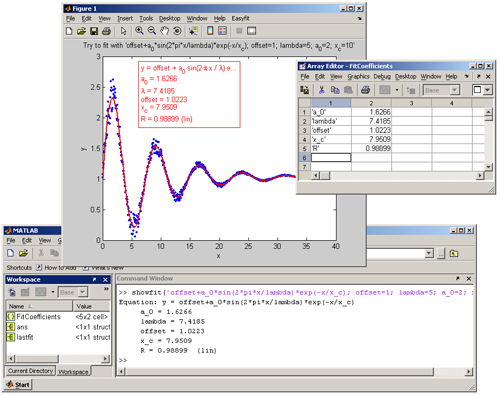Image resolution: width=500 pixels, height=395 pixels.
Task: Activate the Pan hand tool
Action: pos(164,31)
